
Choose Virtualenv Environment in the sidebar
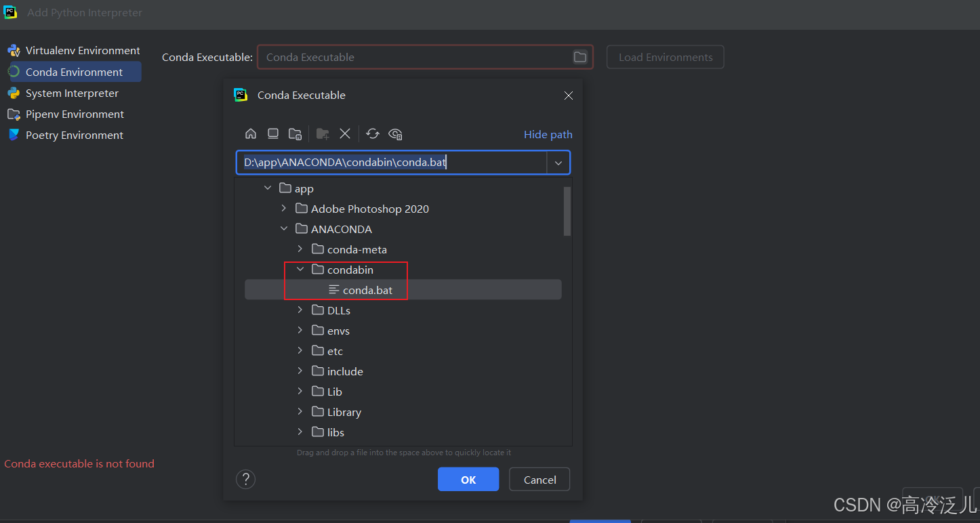click(x=73, y=50)
